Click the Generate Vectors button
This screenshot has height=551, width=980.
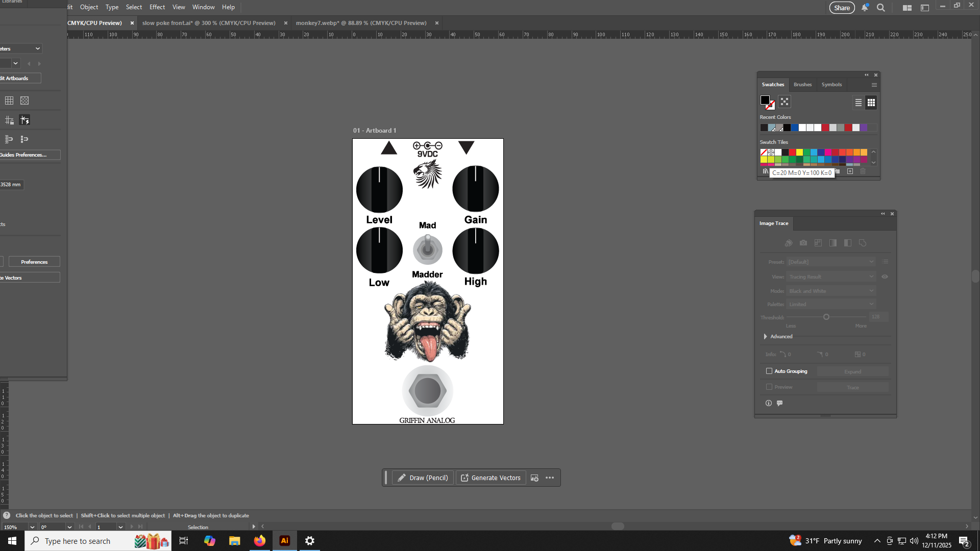pyautogui.click(x=491, y=478)
